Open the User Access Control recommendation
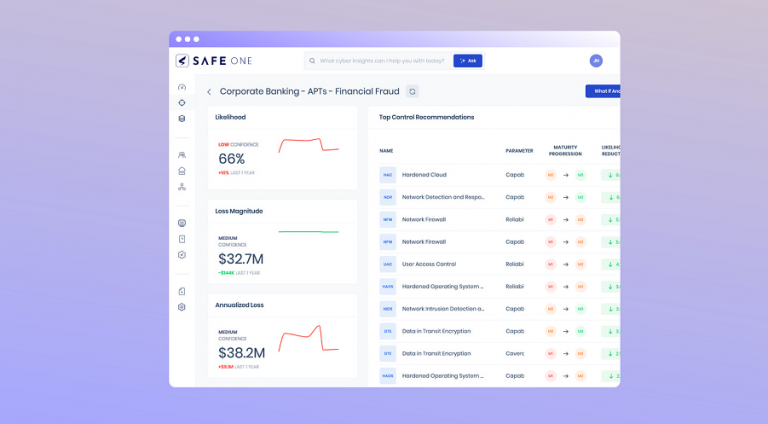Viewport: 768px width, 424px height. point(428,264)
